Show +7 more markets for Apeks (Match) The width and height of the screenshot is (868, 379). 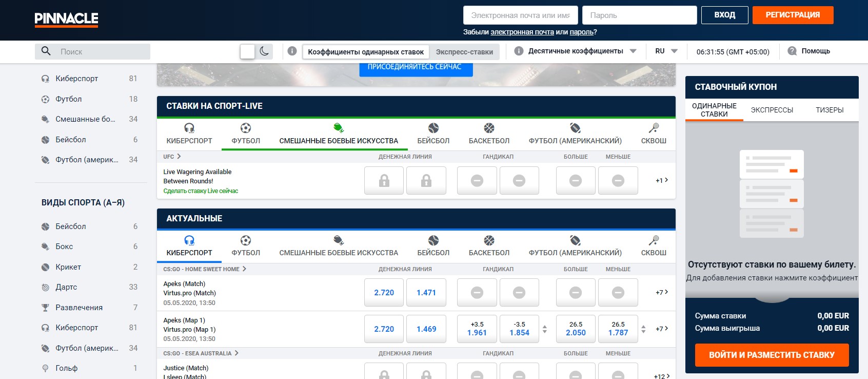[x=662, y=292]
